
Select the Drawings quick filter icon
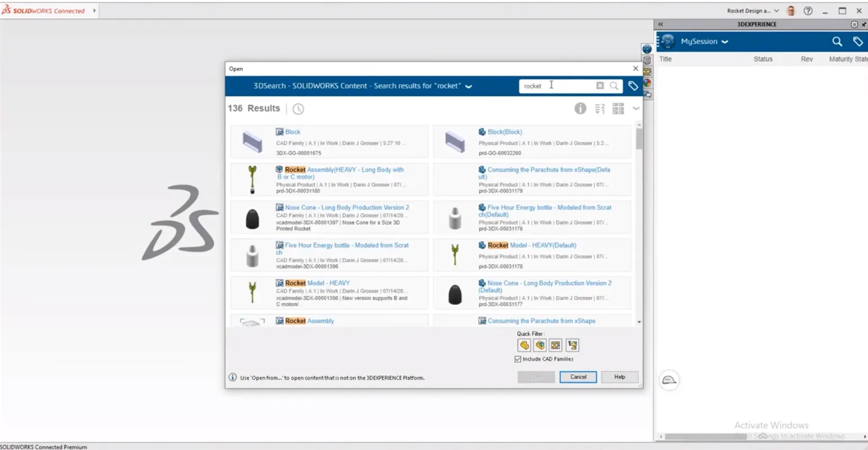(556, 345)
